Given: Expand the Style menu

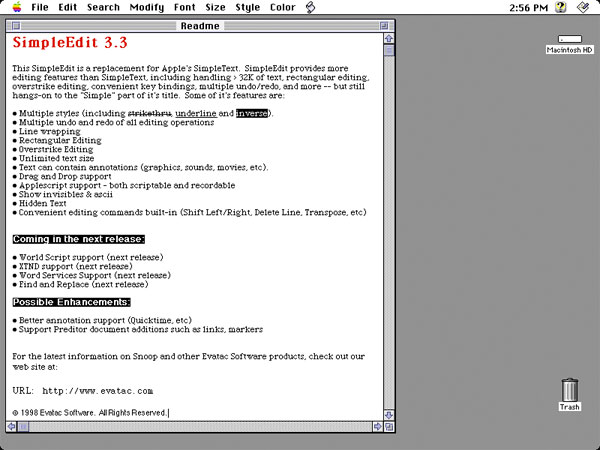Looking at the screenshot, I should click(247, 8).
